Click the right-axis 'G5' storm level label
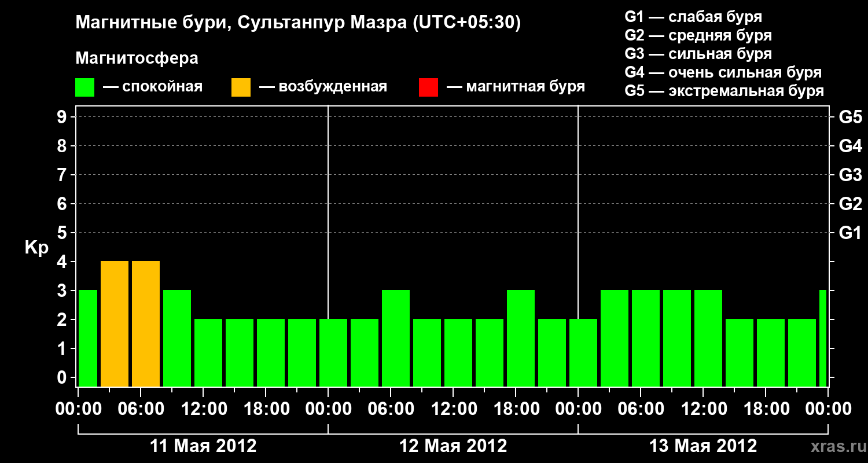This screenshot has width=868, height=463. (x=850, y=117)
